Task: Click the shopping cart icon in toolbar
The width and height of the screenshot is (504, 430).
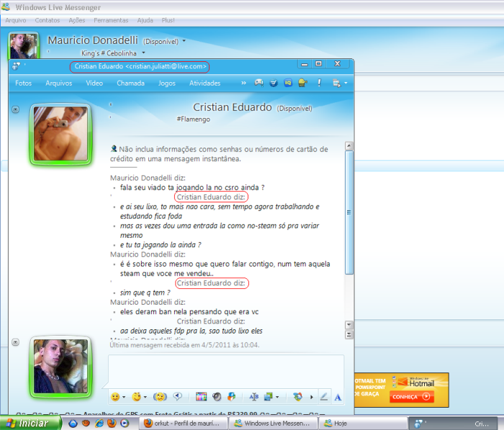Action: 274,83
